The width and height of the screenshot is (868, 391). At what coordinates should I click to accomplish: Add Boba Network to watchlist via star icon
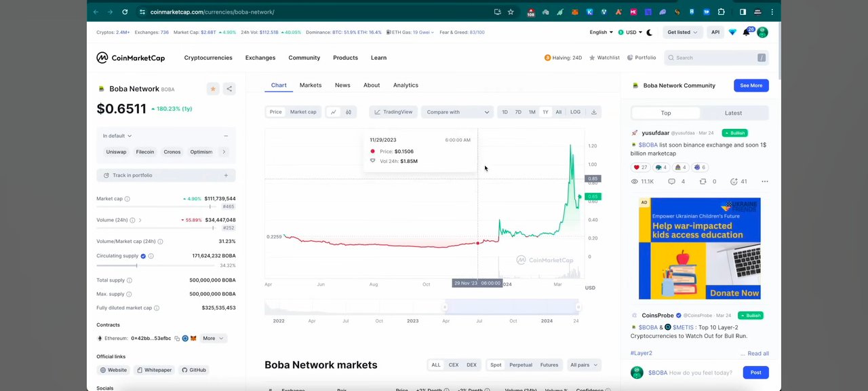(213, 89)
